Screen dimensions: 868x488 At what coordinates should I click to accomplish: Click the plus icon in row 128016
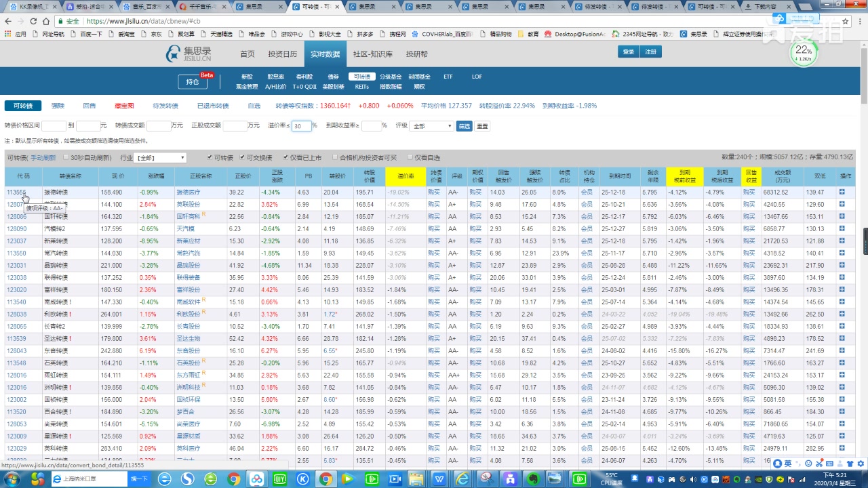842,375
